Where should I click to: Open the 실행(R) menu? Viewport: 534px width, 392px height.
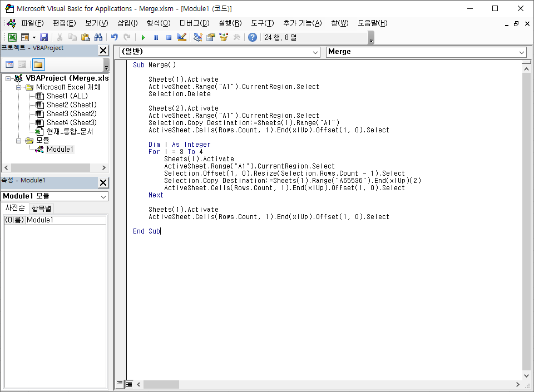(230, 23)
